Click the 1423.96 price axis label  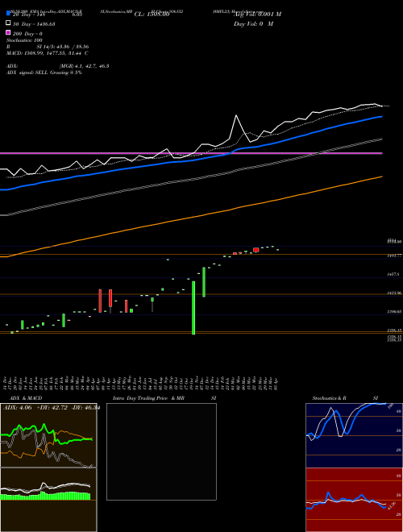[395, 293]
